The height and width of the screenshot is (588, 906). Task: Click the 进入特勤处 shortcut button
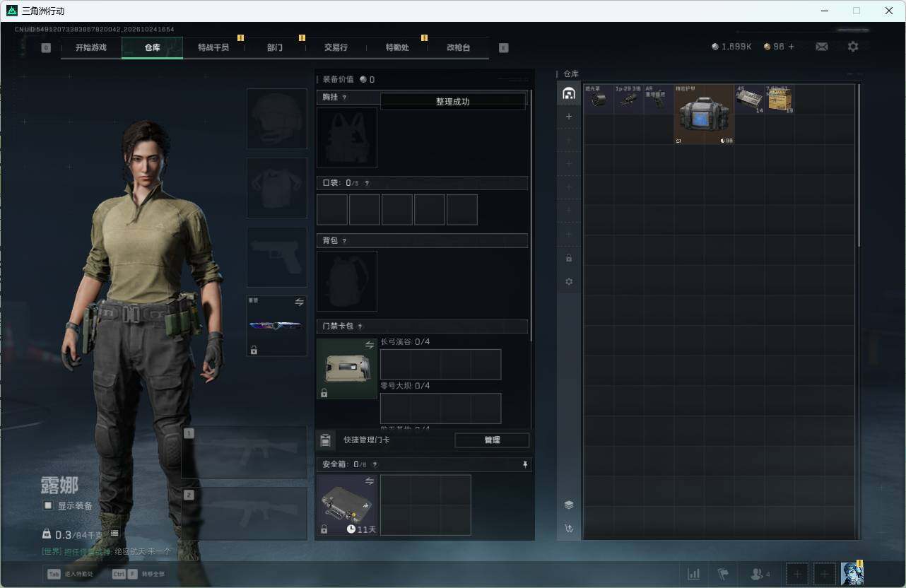pos(71,574)
